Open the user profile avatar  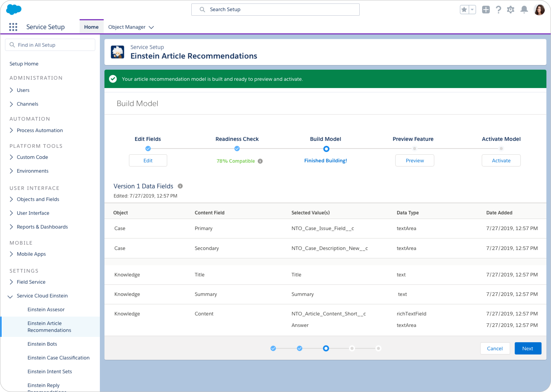tap(539, 10)
